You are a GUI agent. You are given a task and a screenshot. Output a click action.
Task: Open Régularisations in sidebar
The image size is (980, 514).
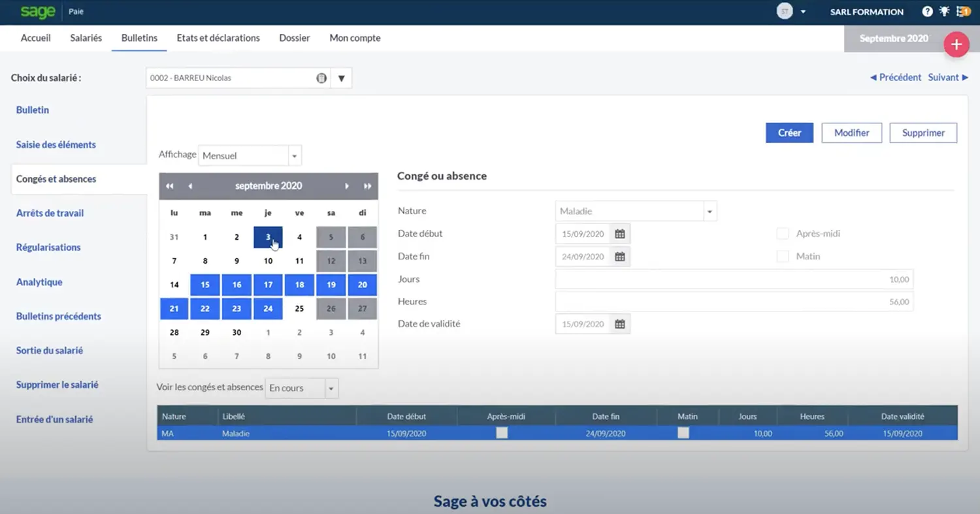[x=48, y=248]
